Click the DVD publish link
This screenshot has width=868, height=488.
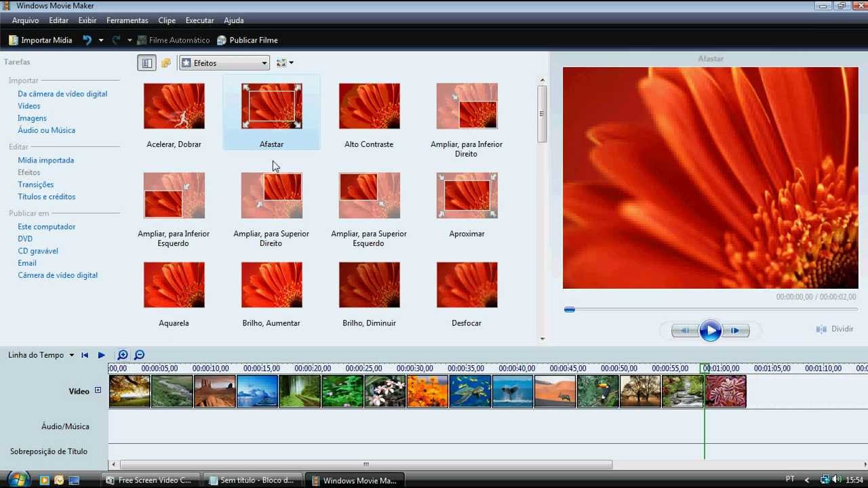(25, 239)
